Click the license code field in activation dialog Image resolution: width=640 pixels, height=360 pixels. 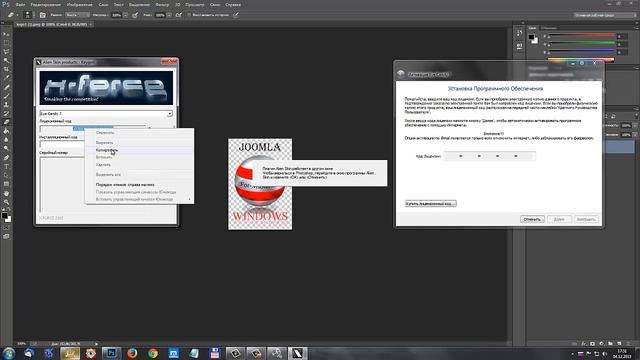point(489,156)
